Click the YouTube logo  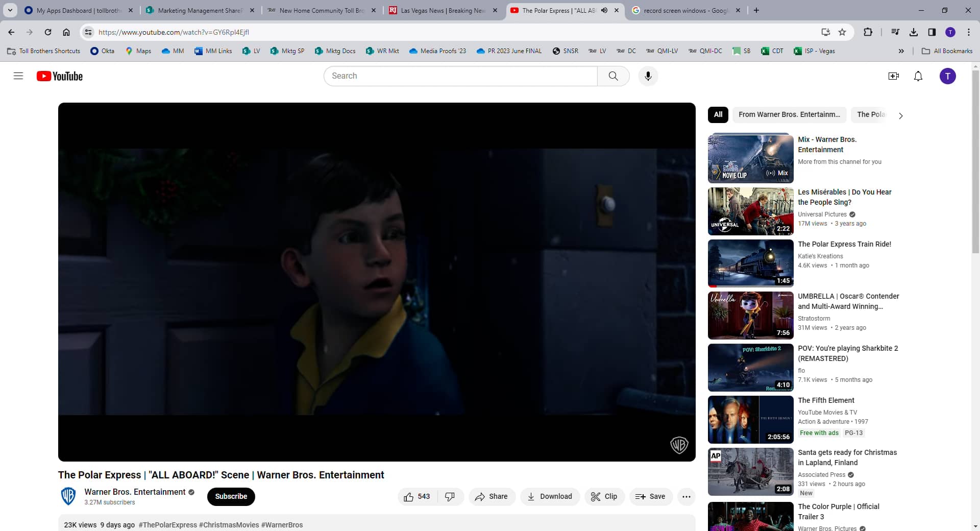pyautogui.click(x=59, y=76)
